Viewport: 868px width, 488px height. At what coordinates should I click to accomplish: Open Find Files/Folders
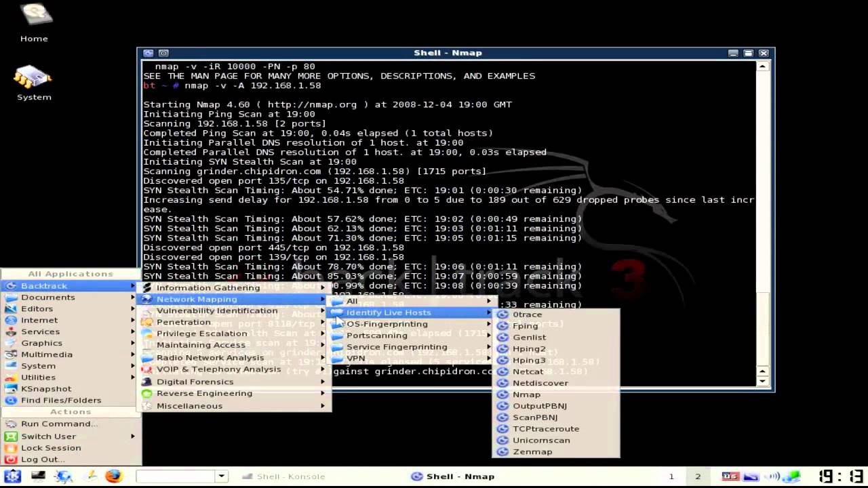pyautogui.click(x=70, y=401)
